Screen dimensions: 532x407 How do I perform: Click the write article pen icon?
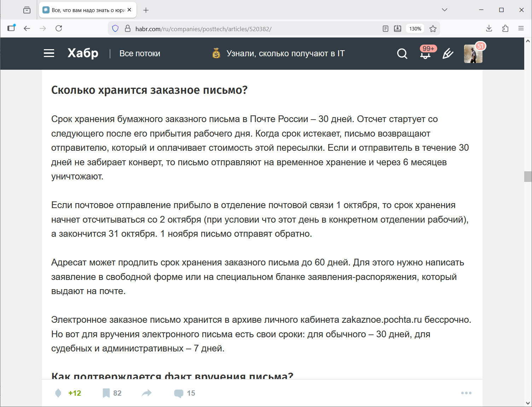(448, 54)
